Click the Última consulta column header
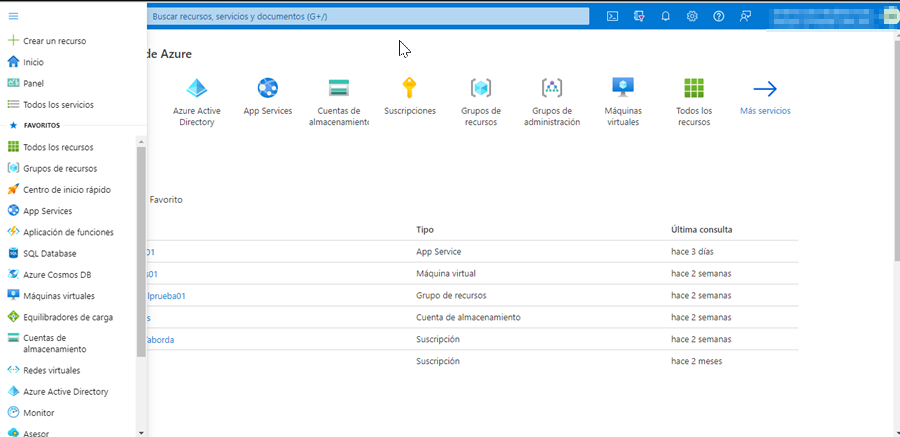Viewport: 900px width, 437px height. click(701, 230)
